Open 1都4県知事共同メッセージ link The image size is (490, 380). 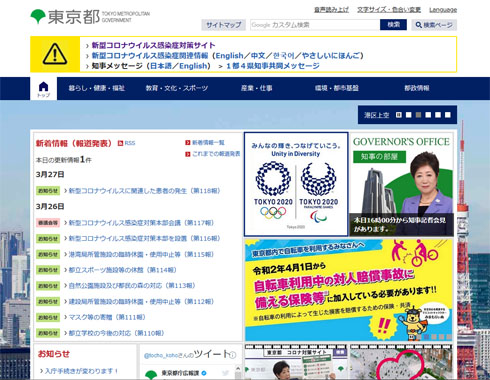coord(273,66)
